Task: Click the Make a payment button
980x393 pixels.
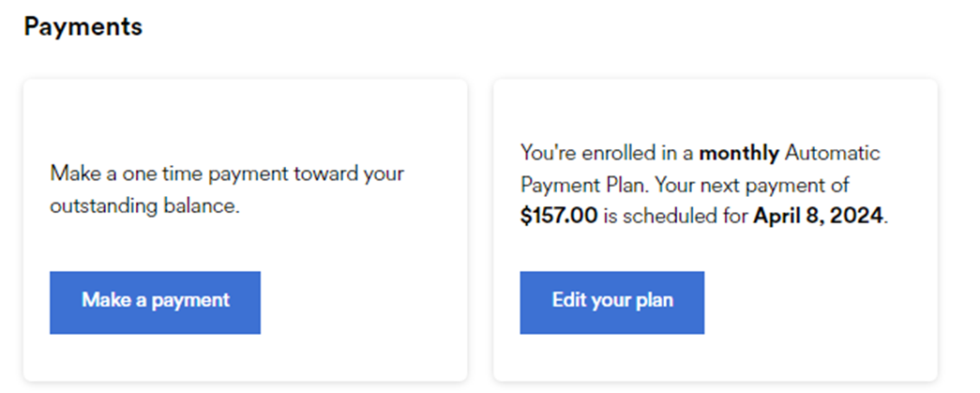Action: click(155, 302)
